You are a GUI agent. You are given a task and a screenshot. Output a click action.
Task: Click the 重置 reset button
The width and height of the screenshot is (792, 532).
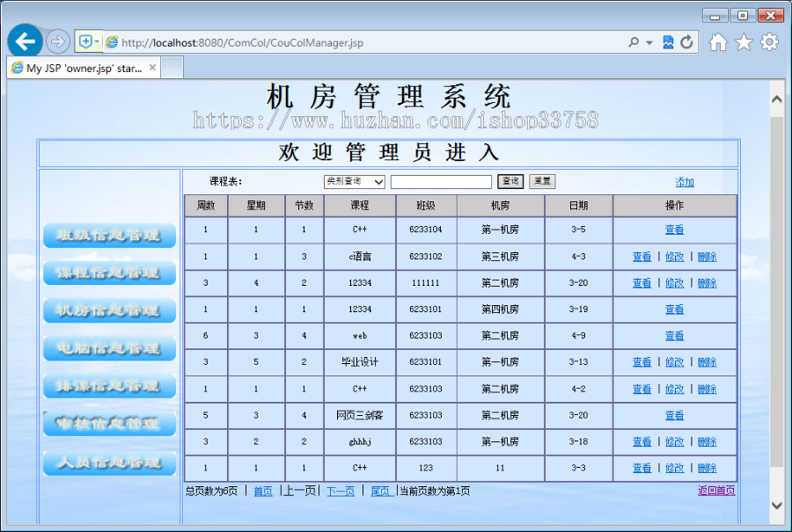click(x=541, y=181)
